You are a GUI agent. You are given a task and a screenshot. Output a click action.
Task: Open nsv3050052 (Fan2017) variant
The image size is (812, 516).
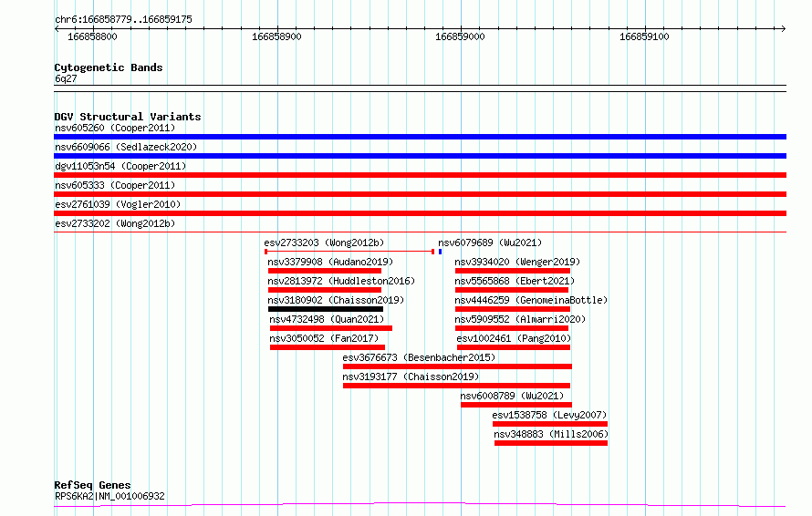[x=324, y=338]
